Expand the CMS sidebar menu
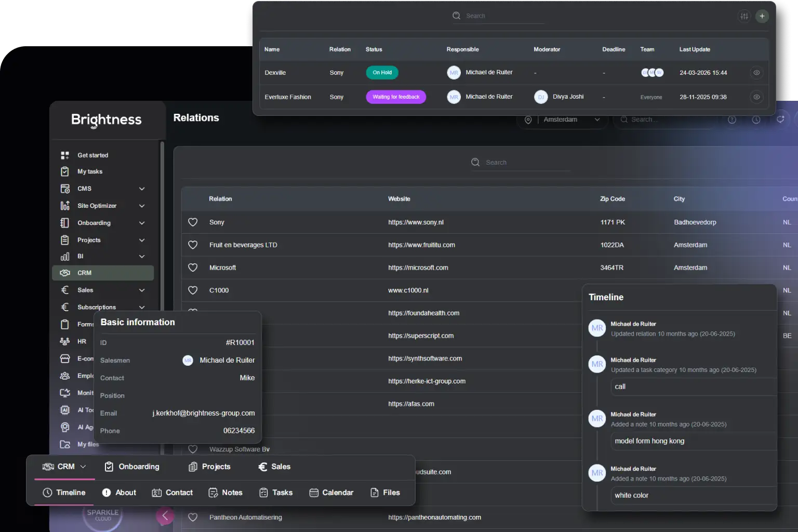Screen dimensions: 798x532 142,189
